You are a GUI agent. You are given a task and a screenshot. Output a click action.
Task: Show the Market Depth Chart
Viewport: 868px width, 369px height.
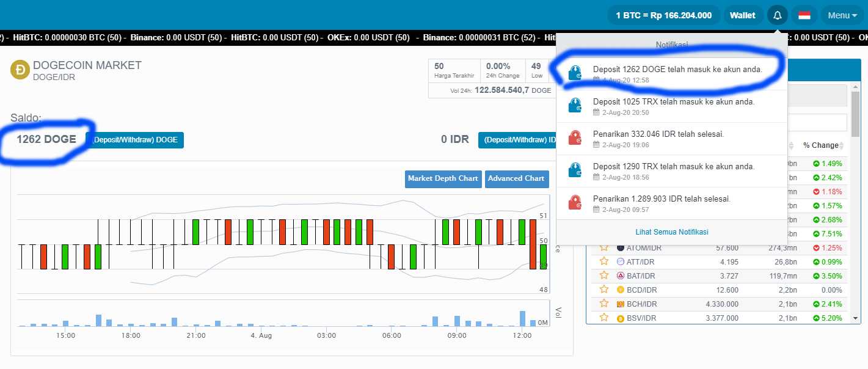tap(443, 178)
